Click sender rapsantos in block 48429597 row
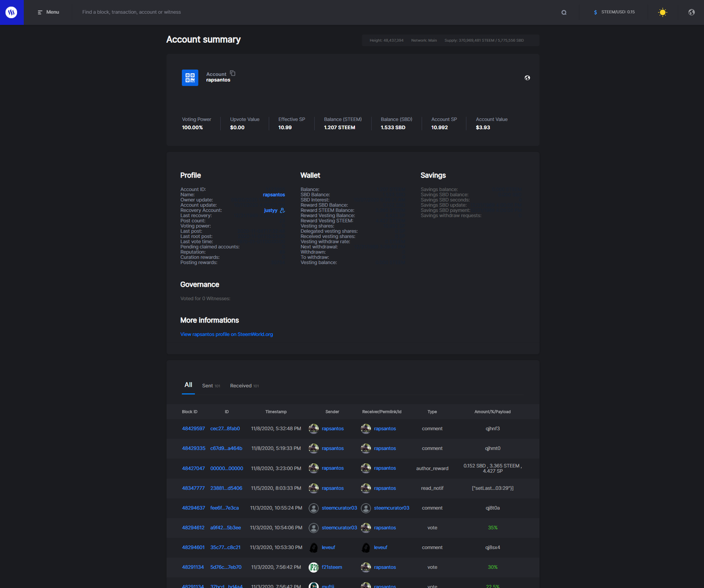The image size is (704, 588). pyautogui.click(x=333, y=429)
